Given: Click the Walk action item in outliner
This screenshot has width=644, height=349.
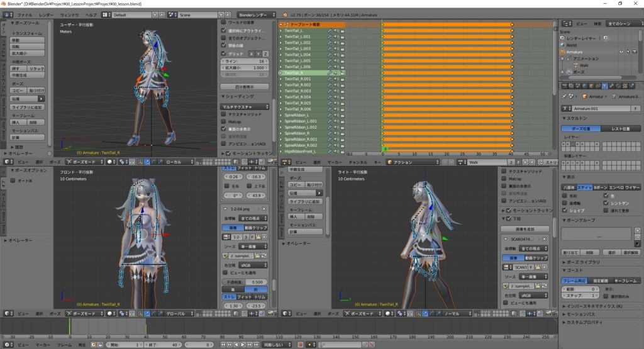Looking at the screenshot, I should pyautogui.click(x=584, y=65).
